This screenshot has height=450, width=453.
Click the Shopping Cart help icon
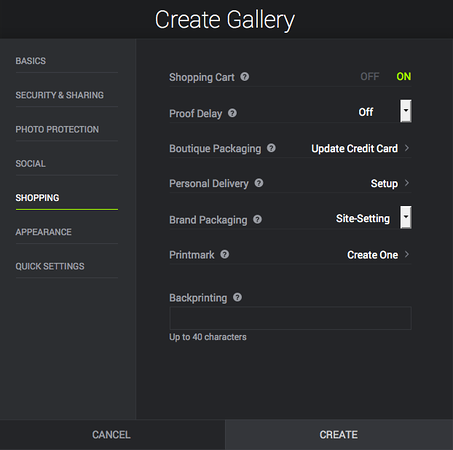[245, 77]
